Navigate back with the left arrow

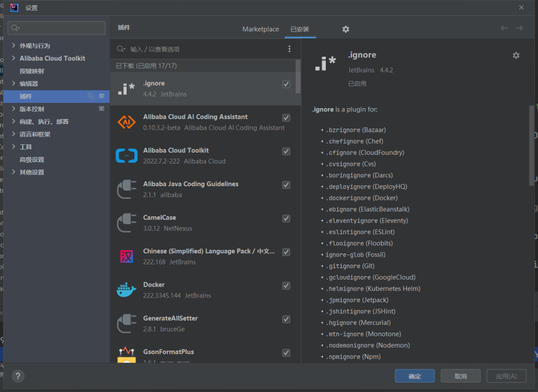coord(504,28)
